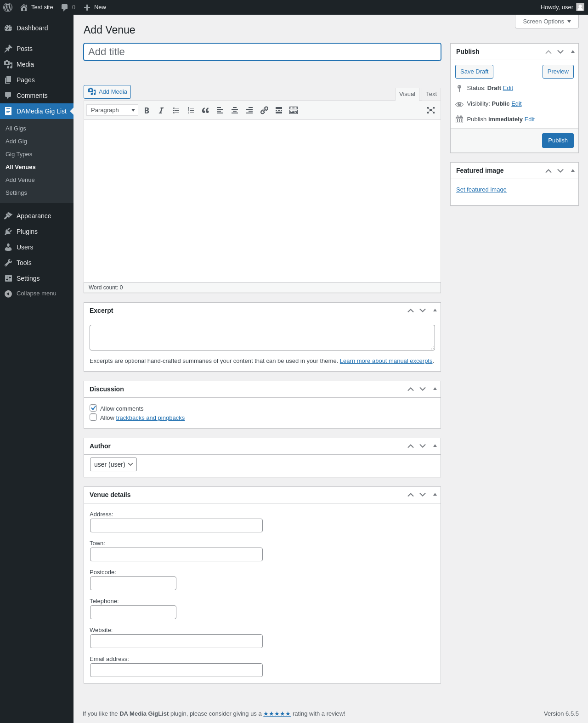Open the Author user select dropdown

coord(113,464)
